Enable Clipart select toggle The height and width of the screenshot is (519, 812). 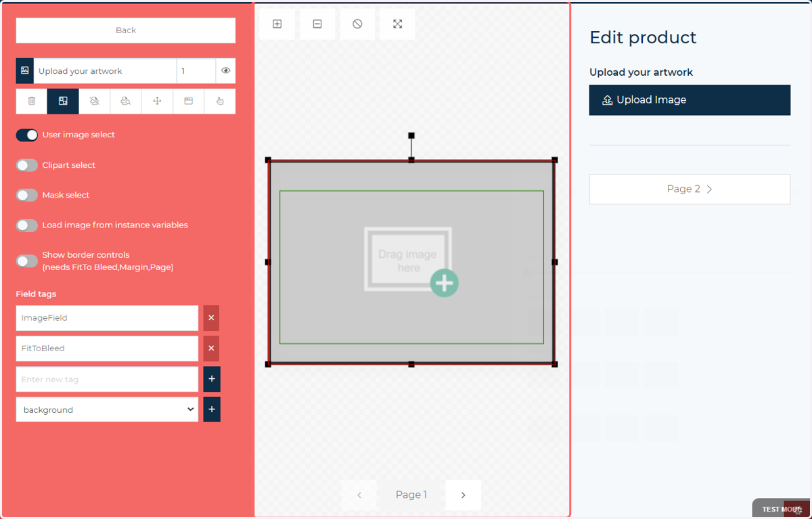pos(27,165)
